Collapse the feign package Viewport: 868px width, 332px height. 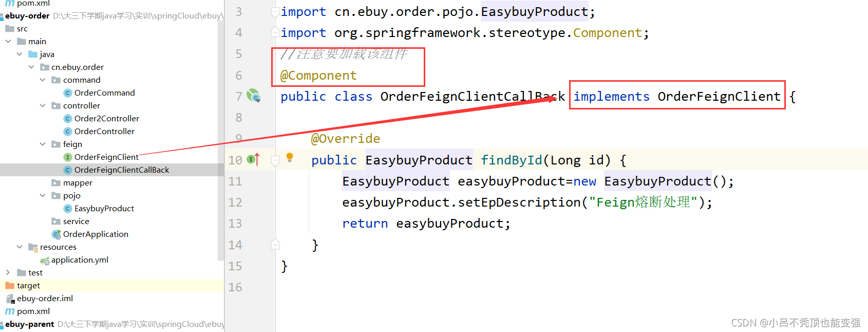[x=43, y=144]
